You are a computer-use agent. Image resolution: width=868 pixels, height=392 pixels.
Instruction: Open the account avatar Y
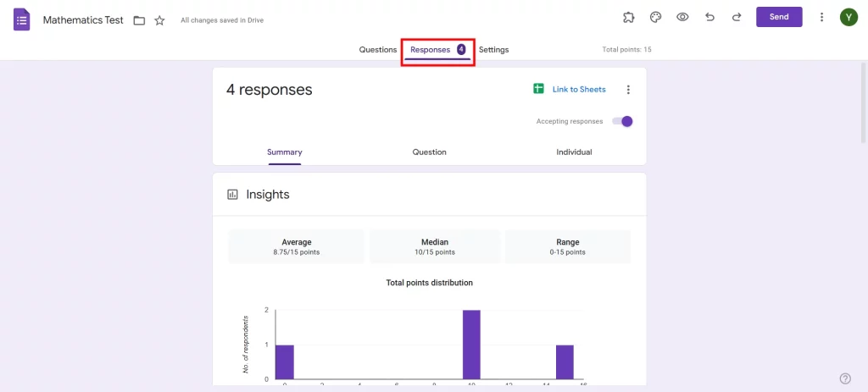click(x=848, y=17)
